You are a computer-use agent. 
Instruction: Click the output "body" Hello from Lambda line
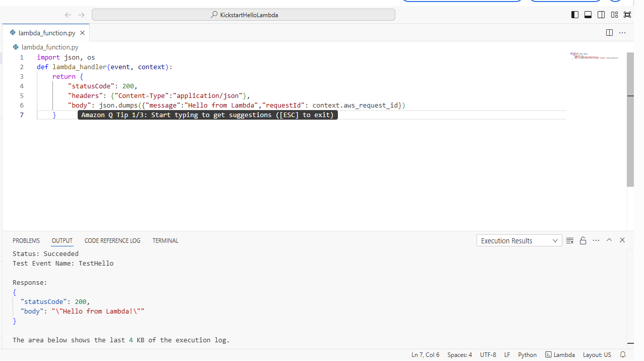[82, 312]
